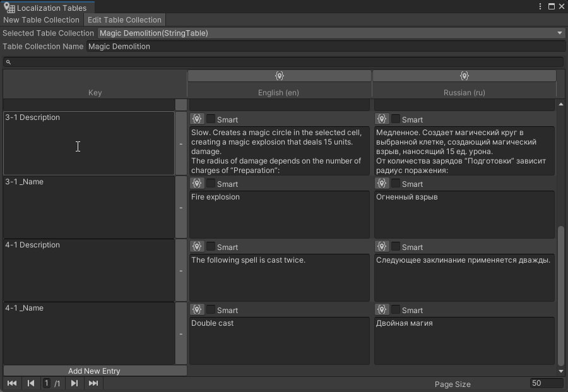The image size is (568, 392).
Task: Click the scroll-down arrow of table
Action: (x=561, y=371)
